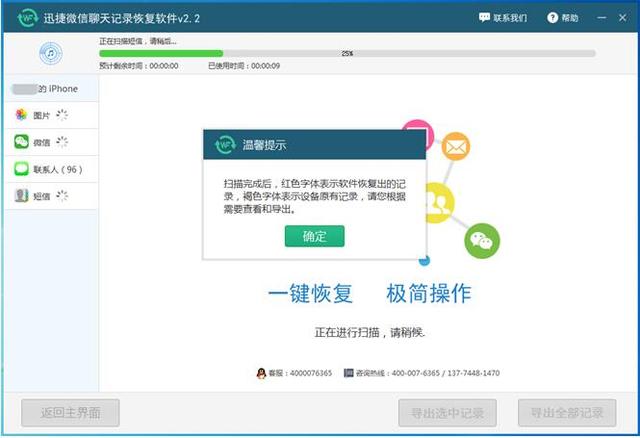This screenshot has width=640, height=438.
Task: Click the green scanning progress bar
Action: (x=161, y=53)
